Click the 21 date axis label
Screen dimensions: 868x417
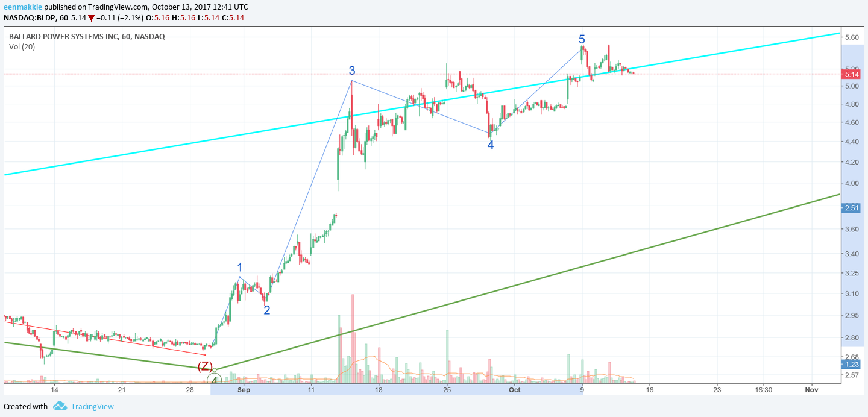[122, 390]
